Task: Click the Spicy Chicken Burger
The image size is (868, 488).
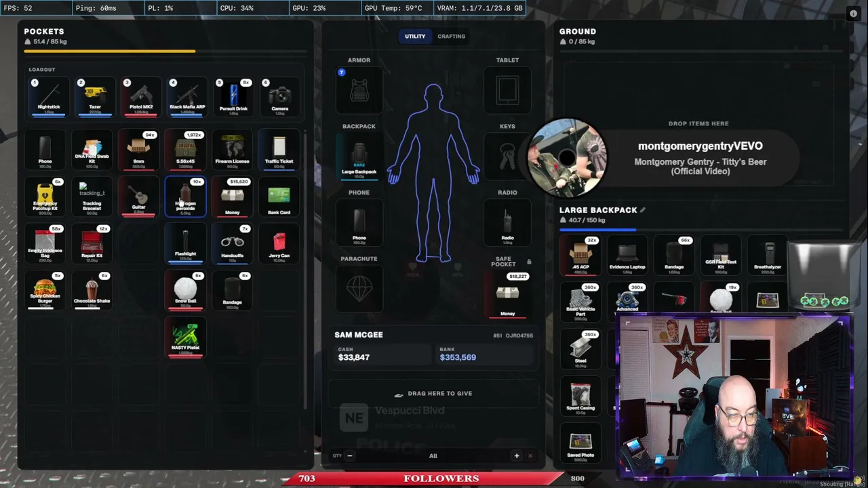Action: [x=45, y=291]
